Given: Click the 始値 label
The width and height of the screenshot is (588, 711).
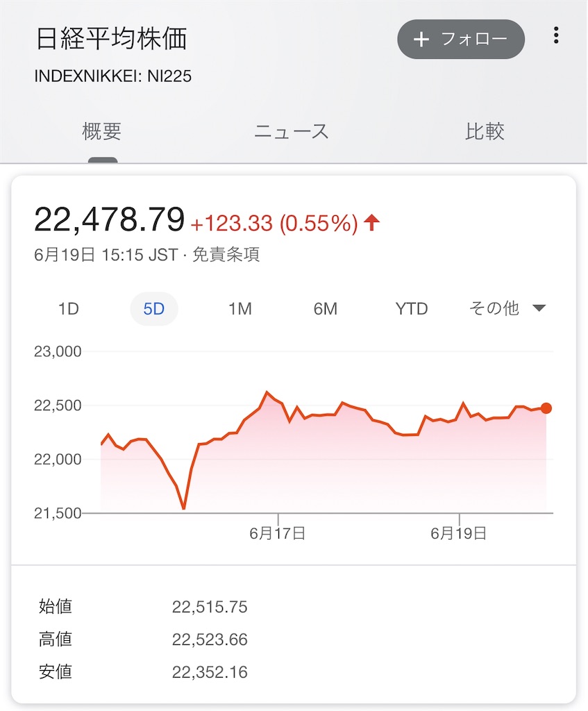Looking at the screenshot, I should (56, 606).
